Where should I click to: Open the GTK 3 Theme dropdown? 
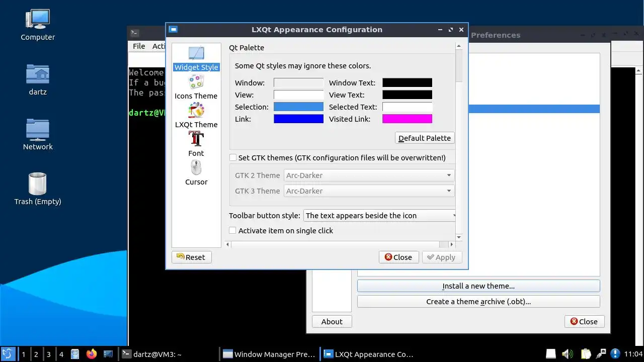369,191
